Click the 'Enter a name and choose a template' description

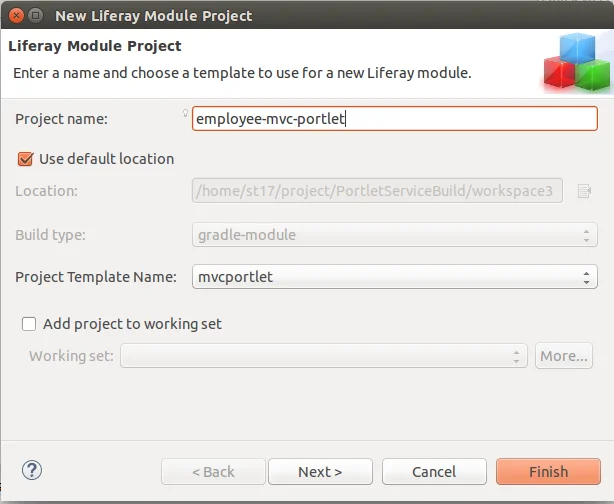coord(242,73)
